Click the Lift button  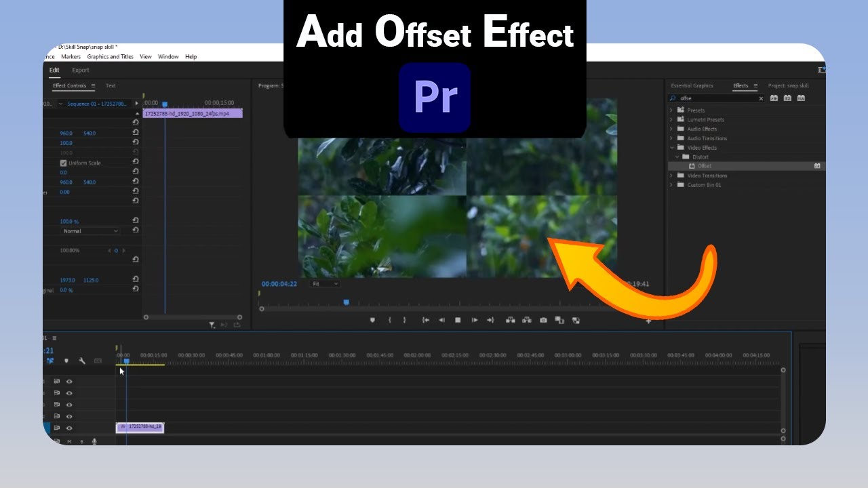(x=510, y=320)
